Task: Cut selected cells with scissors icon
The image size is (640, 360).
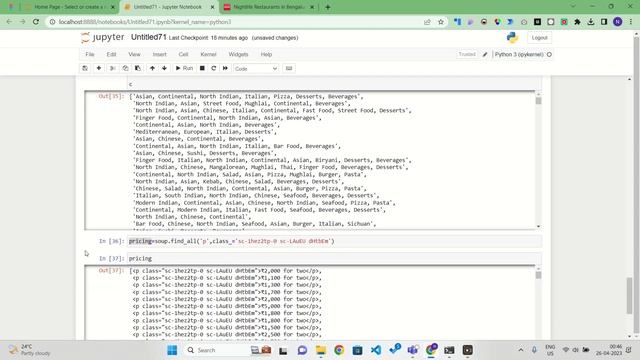Action: [113, 68]
